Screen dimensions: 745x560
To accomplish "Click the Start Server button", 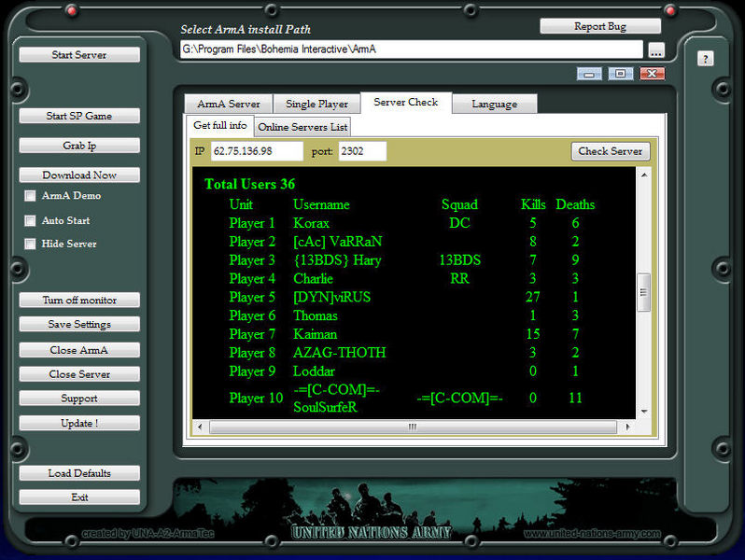I will [x=79, y=55].
